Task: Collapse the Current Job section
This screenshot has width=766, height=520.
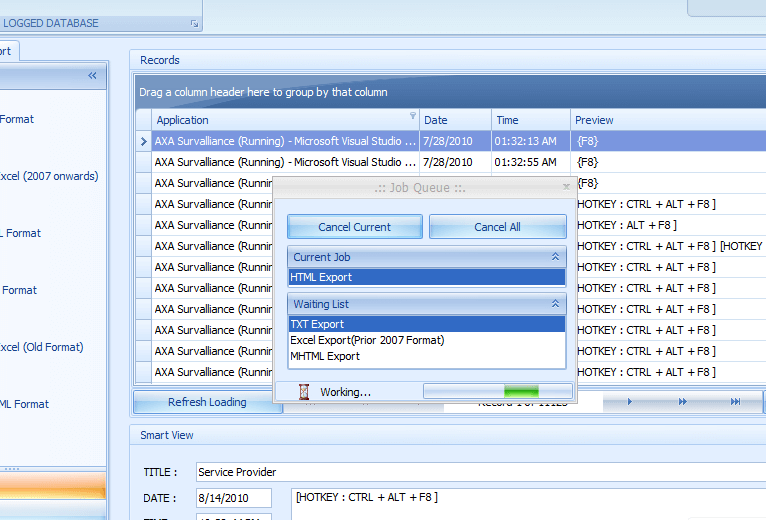Action: pos(556,257)
